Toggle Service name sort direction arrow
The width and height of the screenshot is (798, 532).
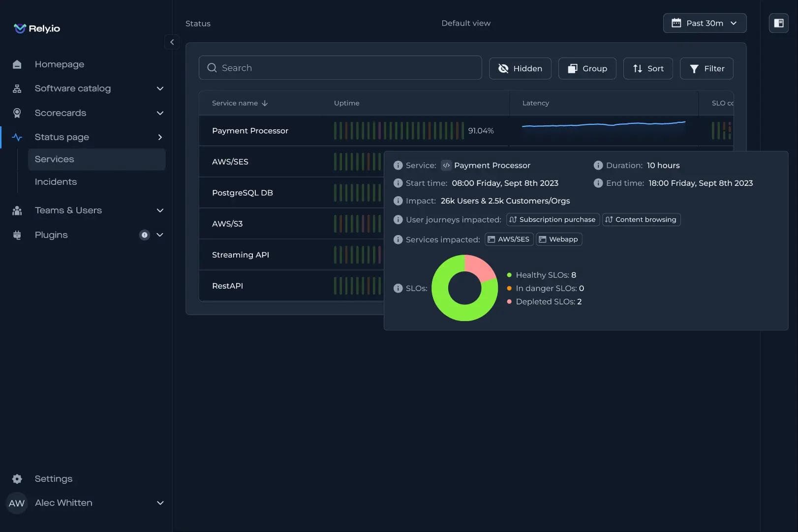pos(265,103)
